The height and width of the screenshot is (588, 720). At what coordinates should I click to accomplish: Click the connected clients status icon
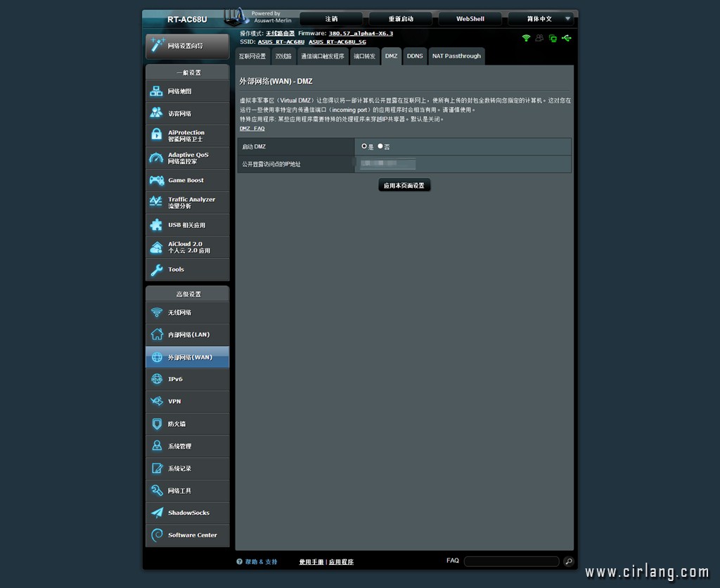[x=539, y=38]
